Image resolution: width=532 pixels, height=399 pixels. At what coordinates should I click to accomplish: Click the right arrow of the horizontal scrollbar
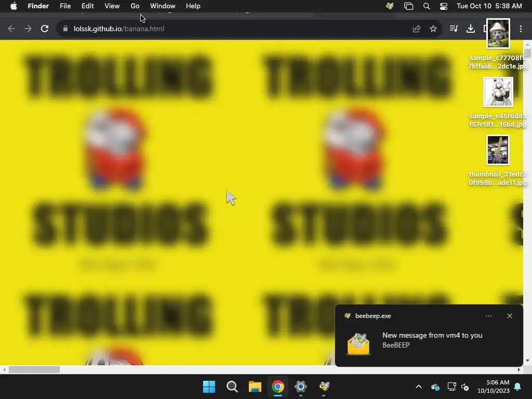tap(519, 369)
